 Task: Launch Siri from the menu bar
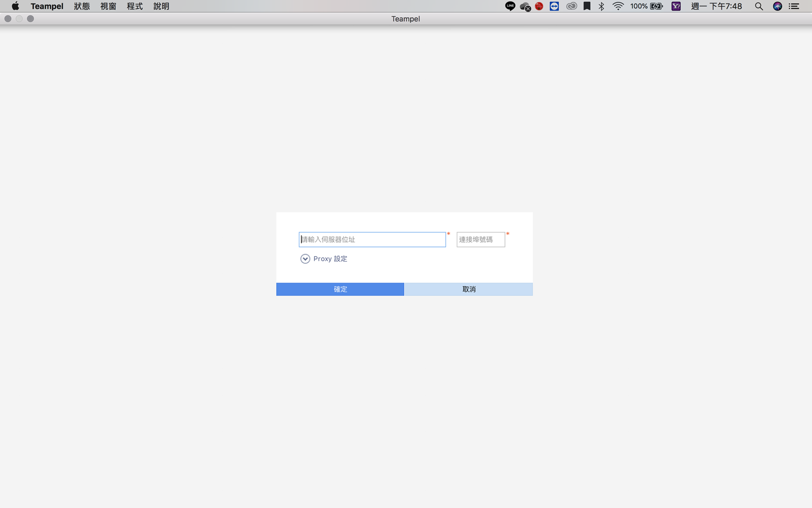coord(777,6)
